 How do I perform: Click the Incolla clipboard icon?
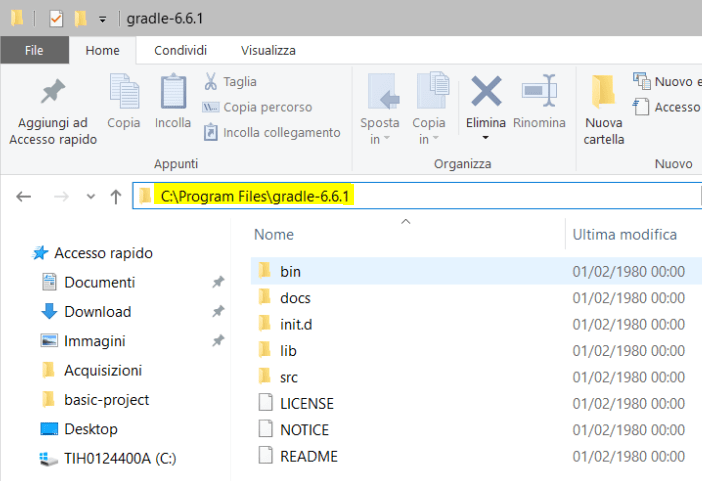tap(173, 91)
